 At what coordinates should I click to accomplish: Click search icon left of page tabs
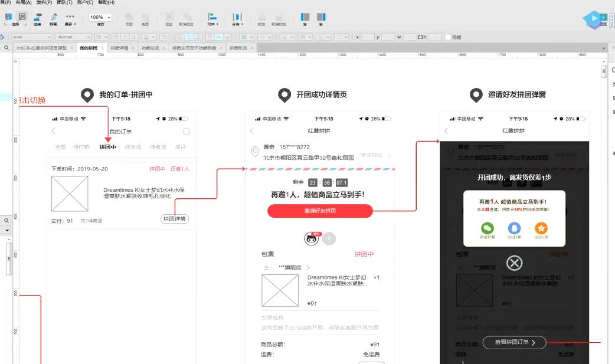pyautogui.click(x=6, y=47)
